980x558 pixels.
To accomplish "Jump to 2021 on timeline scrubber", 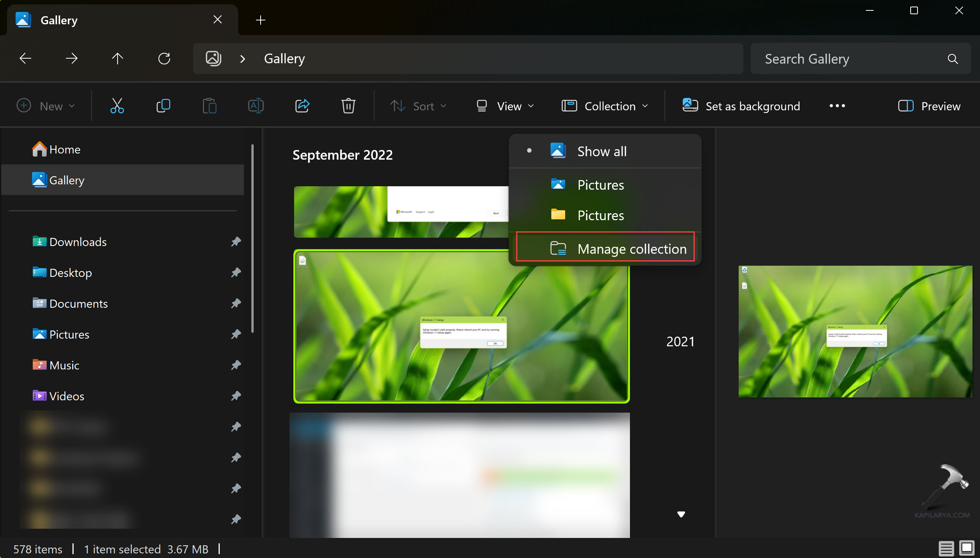I will (680, 342).
